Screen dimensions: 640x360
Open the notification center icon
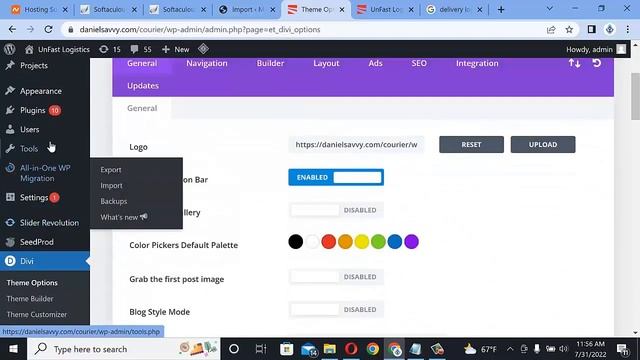(623, 349)
